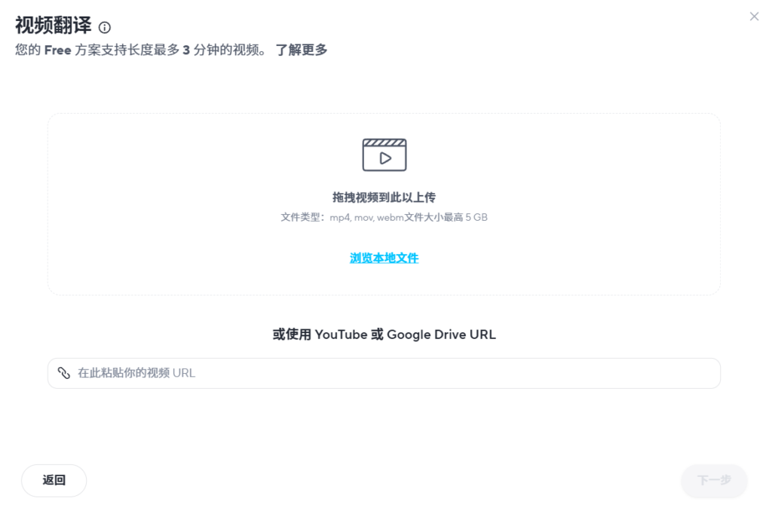
Task: Click 浏览本地文件 to browse local files
Action: coord(384,258)
